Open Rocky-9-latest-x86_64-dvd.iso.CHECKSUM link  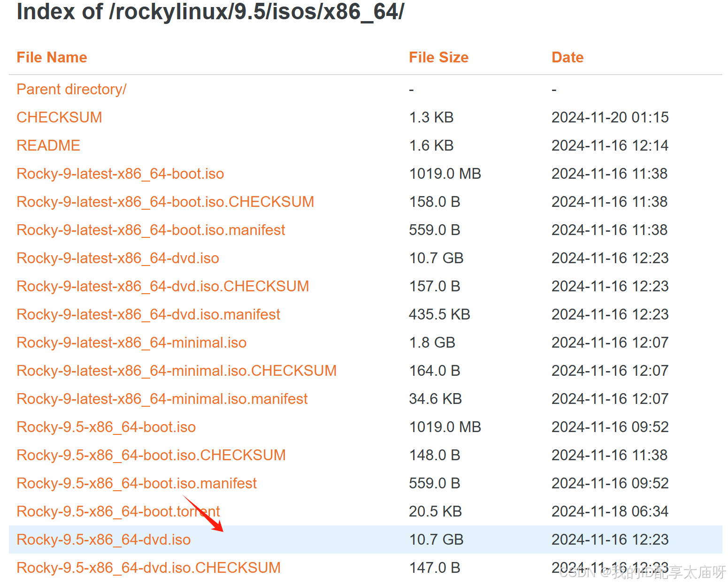point(163,286)
